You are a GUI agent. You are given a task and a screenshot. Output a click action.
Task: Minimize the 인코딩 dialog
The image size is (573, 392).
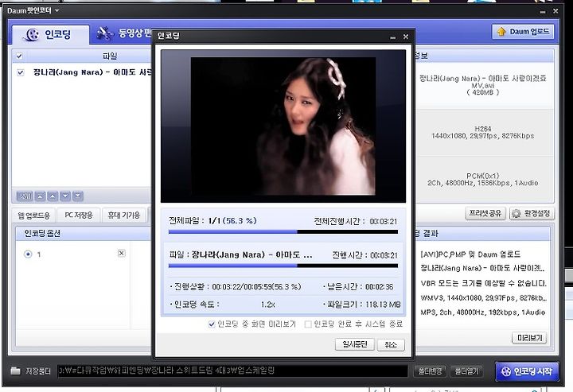(x=393, y=37)
